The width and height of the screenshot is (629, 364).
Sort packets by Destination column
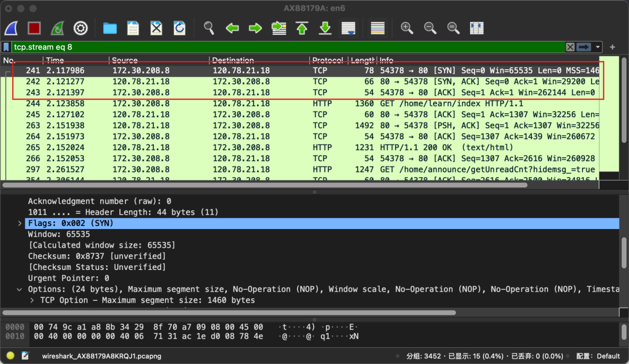[259, 60]
